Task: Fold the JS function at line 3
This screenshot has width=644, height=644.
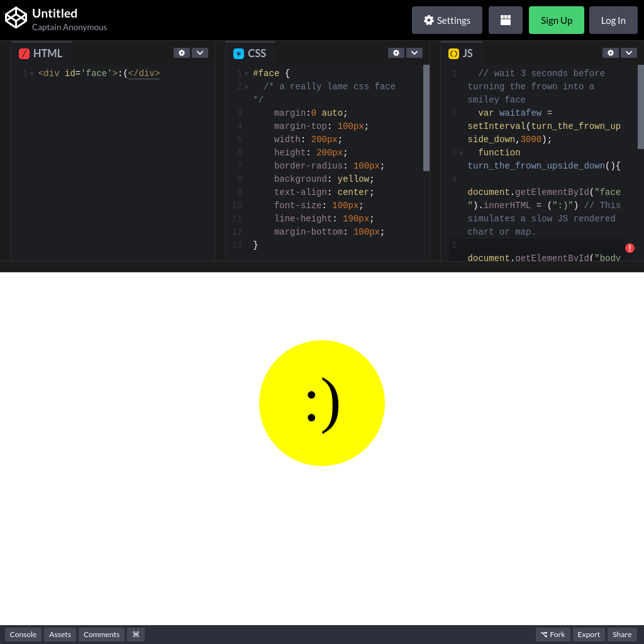Action: coord(461,153)
